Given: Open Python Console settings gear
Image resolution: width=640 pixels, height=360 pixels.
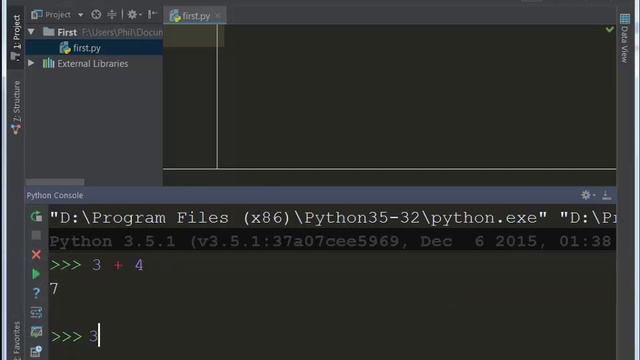Looking at the screenshot, I should point(587,195).
